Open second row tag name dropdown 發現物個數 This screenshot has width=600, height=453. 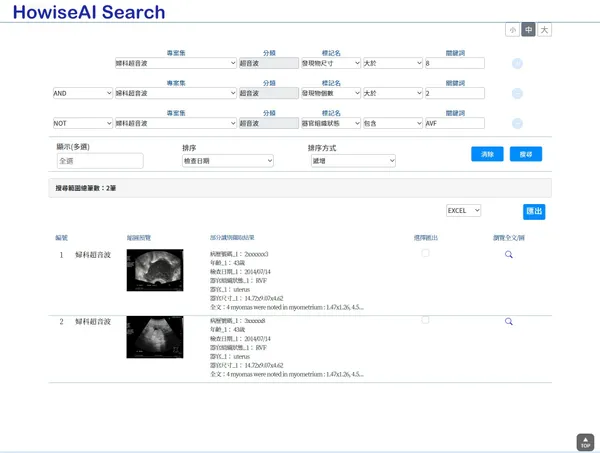(331, 93)
